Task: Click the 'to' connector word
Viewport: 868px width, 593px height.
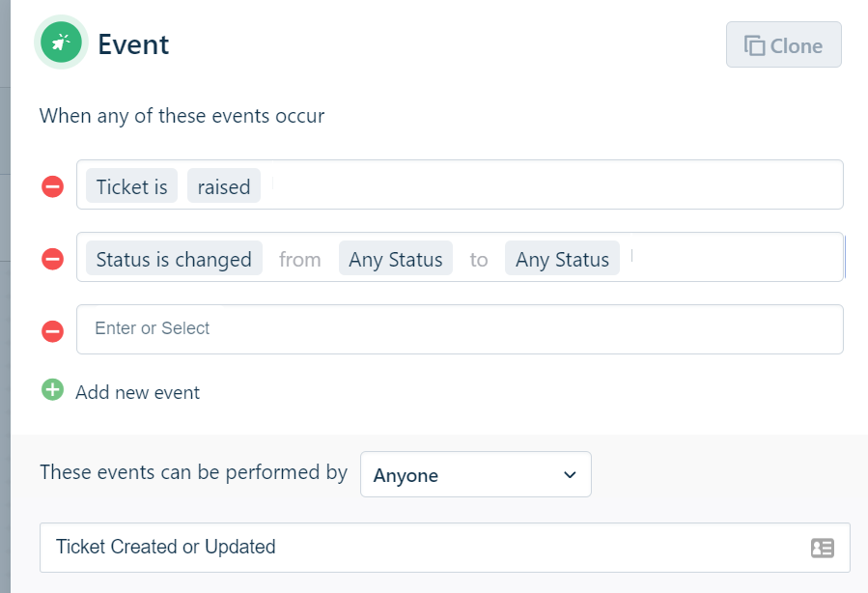Action: tap(479, 259)
